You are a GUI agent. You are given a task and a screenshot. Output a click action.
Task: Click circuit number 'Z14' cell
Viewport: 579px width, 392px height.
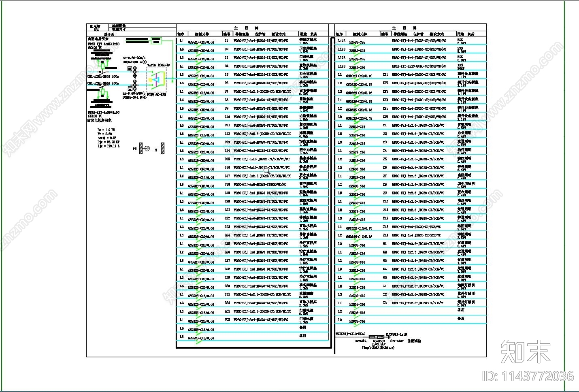[385, 235]
